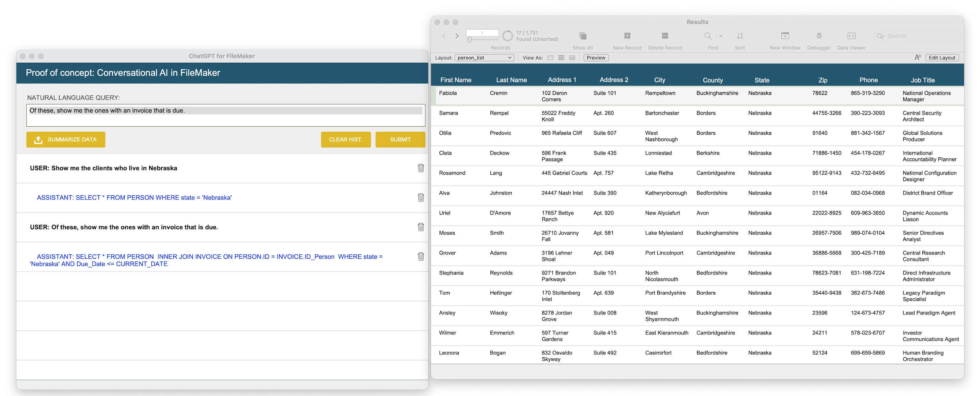The width and height of the screenshot is (980, 396).
Task: Click the Address 1 column header
Action: [x=562, y=80]
